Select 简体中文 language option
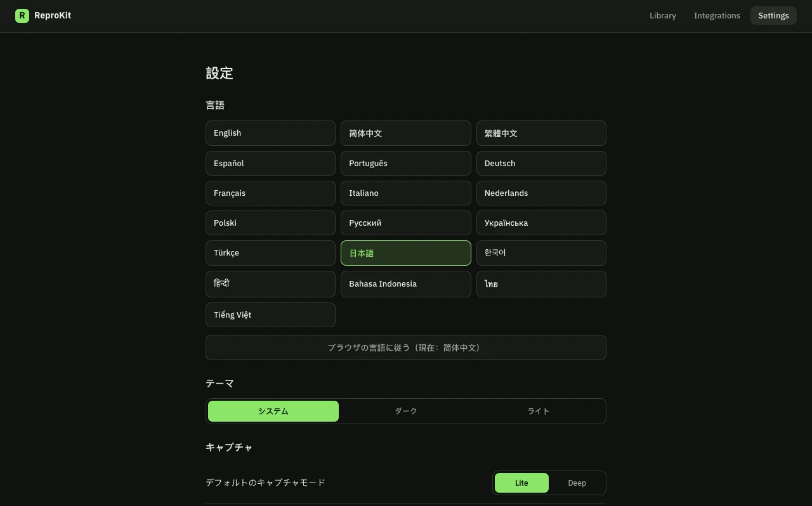This screenshot has width=812, height=506. [x=406, y=133]
